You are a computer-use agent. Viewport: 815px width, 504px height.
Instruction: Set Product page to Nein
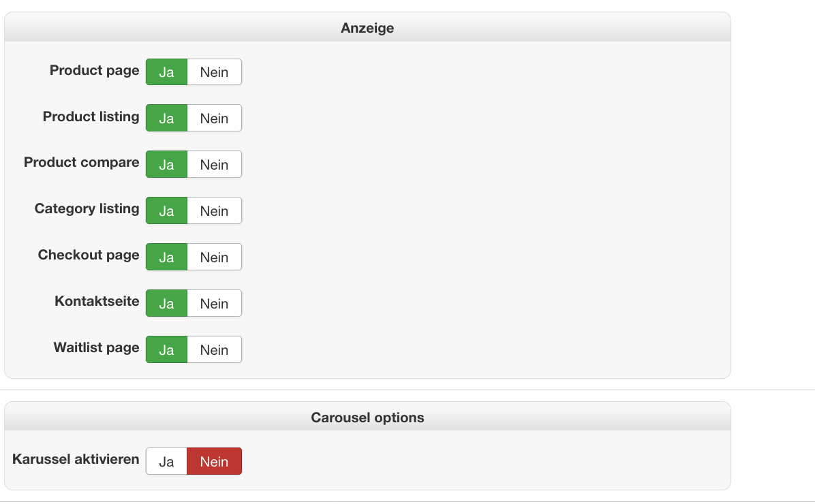pos(214,72)
